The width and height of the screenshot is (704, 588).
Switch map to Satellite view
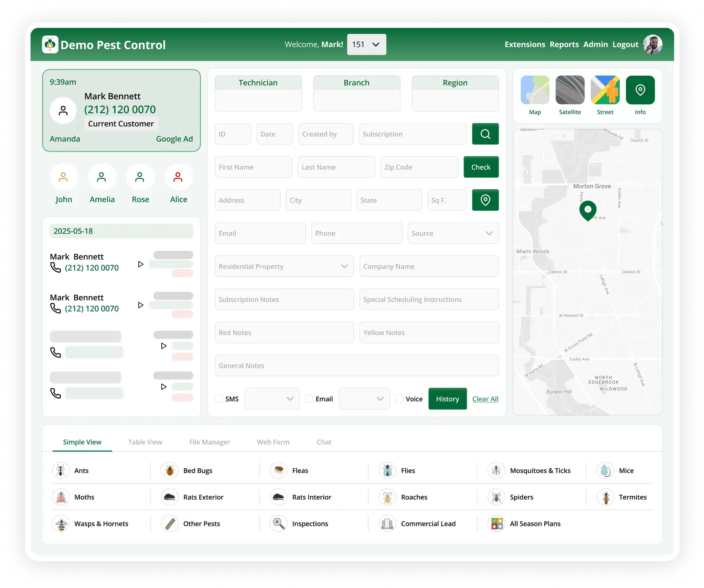(x=569, y=90)
